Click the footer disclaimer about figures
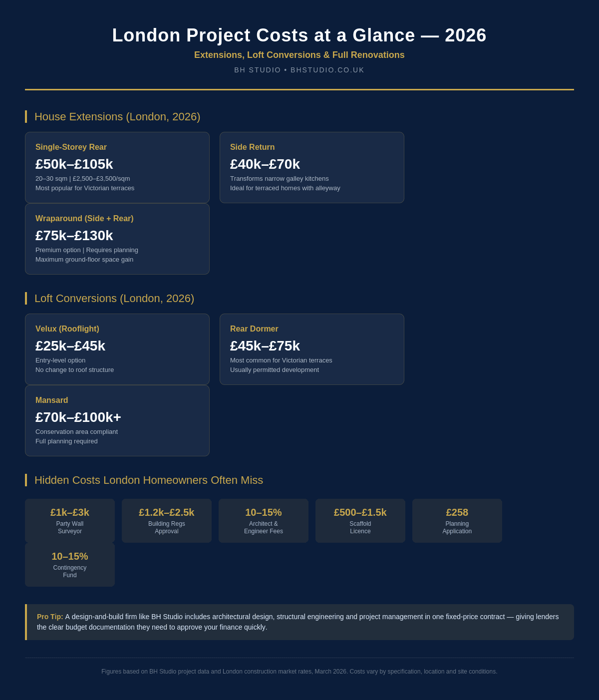This screenshot has width=599, height=700. tap(299, 672)
